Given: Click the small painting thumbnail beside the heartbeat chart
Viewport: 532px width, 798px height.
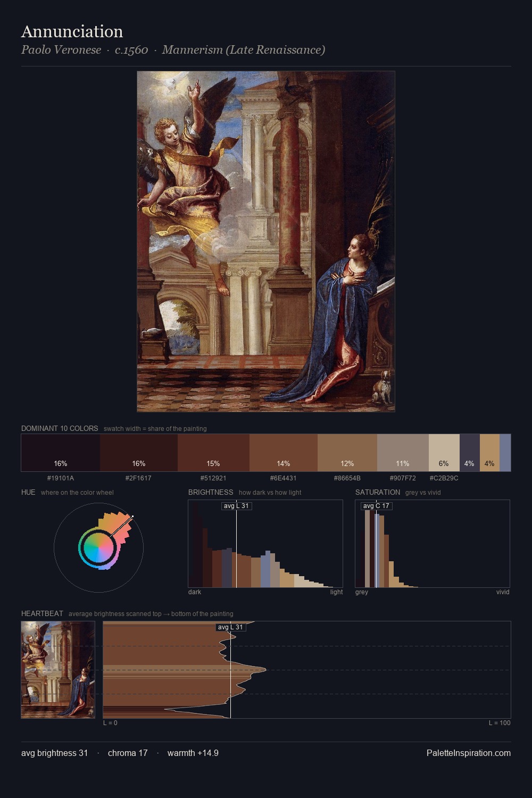Looking at the screenshot, I should pos(58,670).
